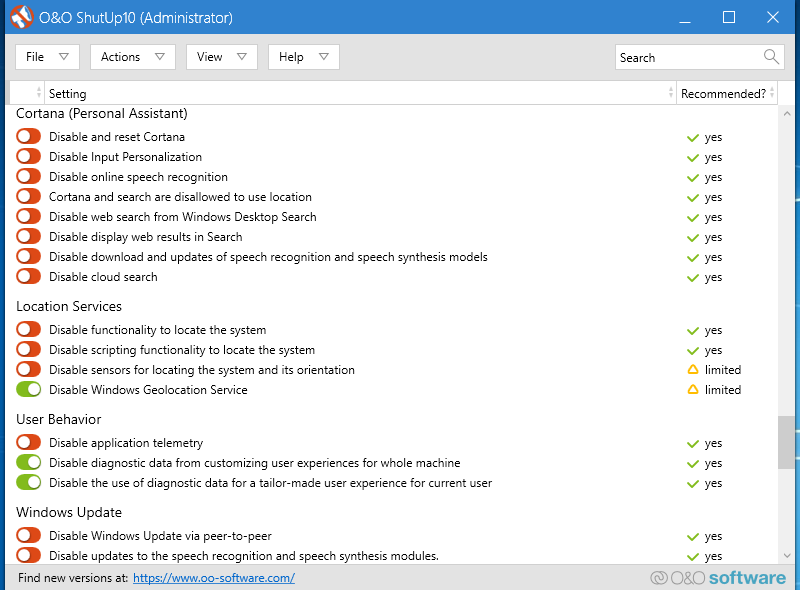The height and width of the screenshot is (590, 800).
Task: Toggle Disable and reset Cortana switch
Action: coord(28,136)
